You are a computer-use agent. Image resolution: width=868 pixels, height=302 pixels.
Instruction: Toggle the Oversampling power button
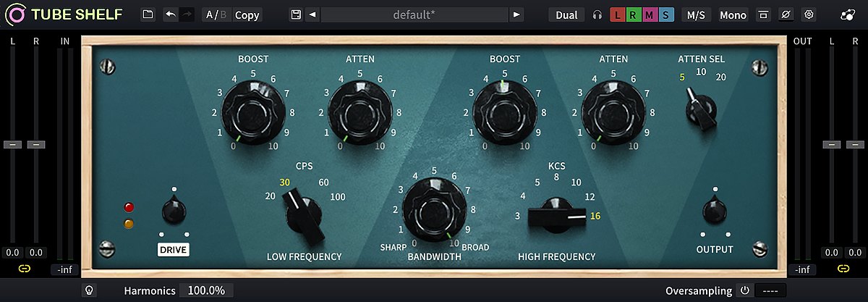(x=744, y=290)
